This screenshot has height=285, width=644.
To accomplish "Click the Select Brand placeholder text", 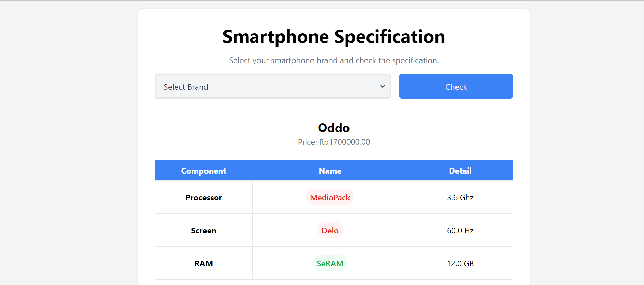I will coord(186,87).
